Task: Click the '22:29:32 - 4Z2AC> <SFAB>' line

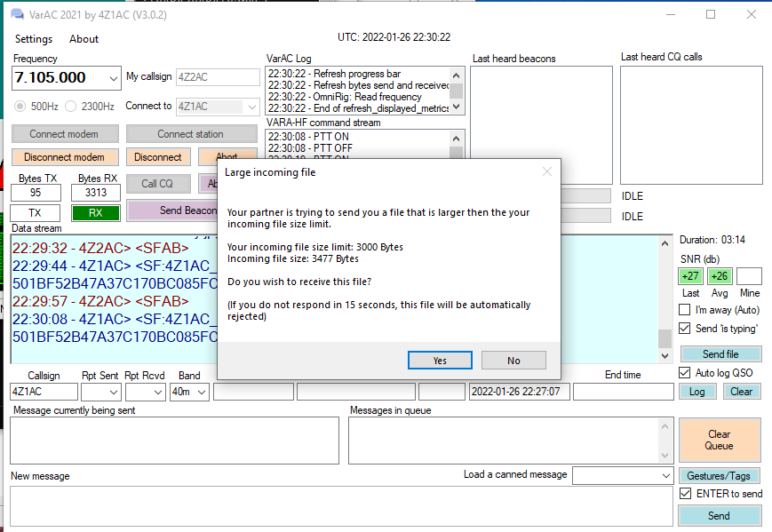Action: click(100, 248)
